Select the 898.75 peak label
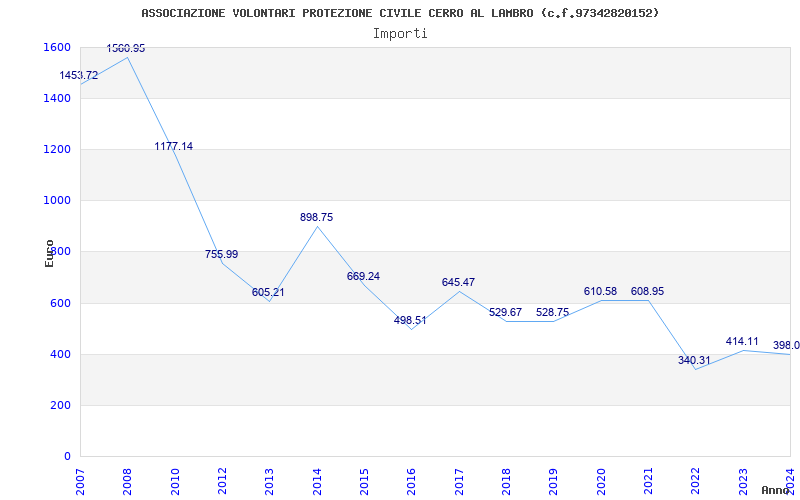The width and height of the screenshot is (800, 500). 316,217
